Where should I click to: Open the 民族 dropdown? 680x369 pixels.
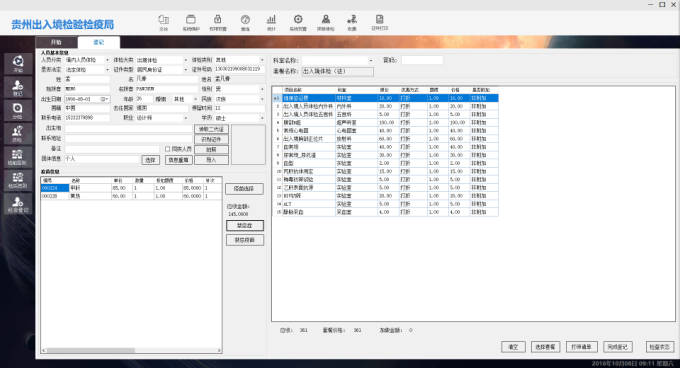(262, 99)
